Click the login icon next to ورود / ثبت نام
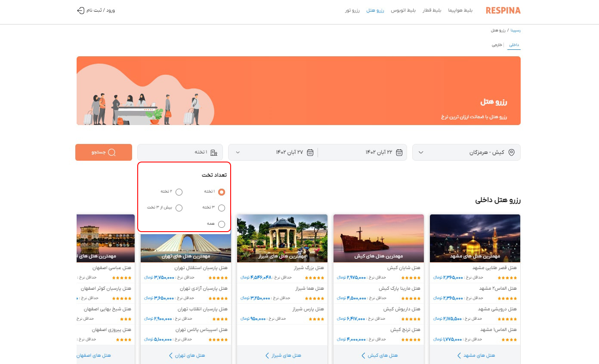 (x=80, y=10)
